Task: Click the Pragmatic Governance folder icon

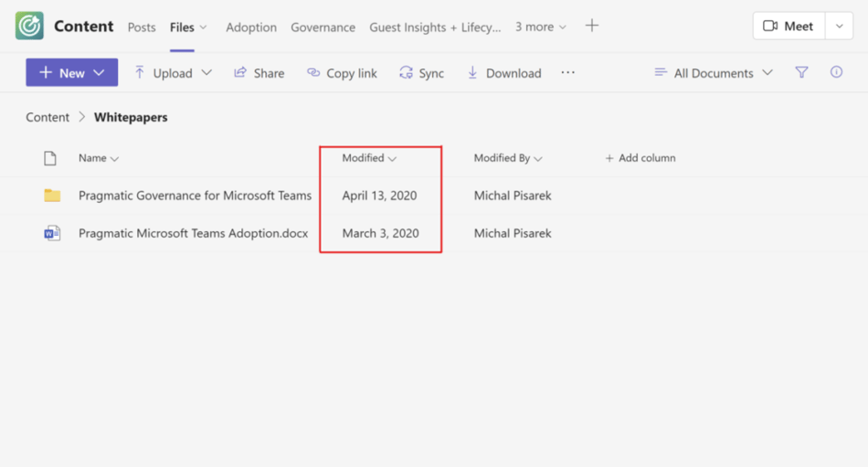Action: tap(52, 196)
